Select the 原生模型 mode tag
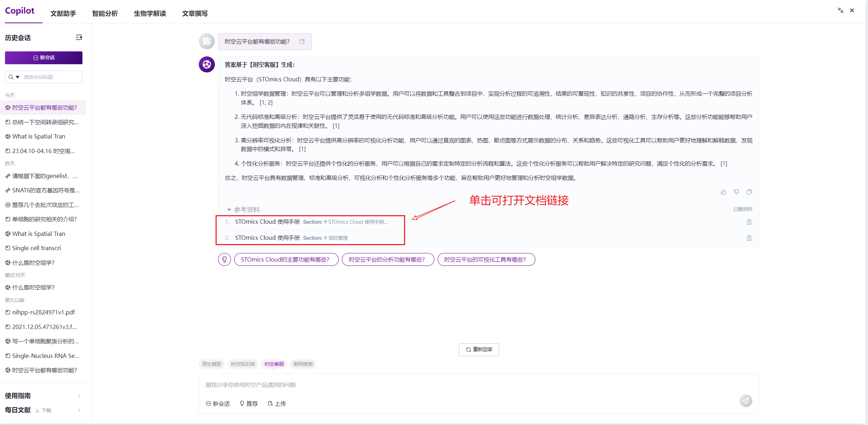The image size is (868, 425). (x=212, y=364)
